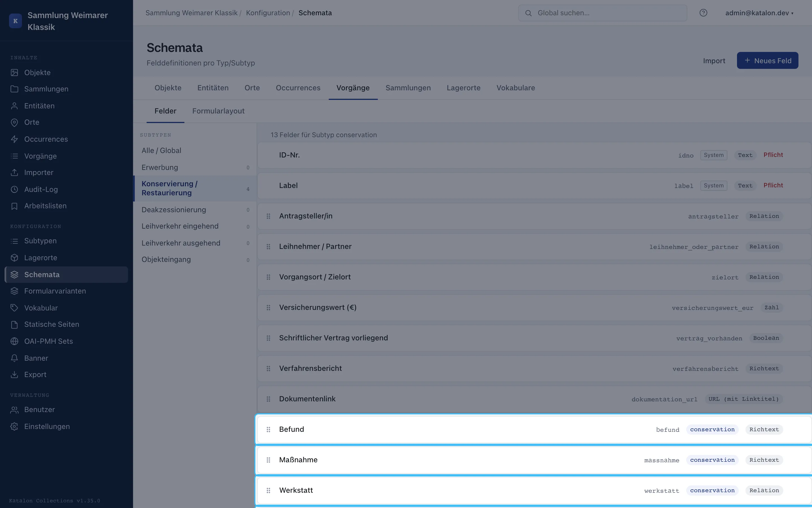The width and height of the screenshot is (812, 508).
Task: Open Sammlung Weimarer Klassik breadcrumb link
Action: tap(191, 13)
